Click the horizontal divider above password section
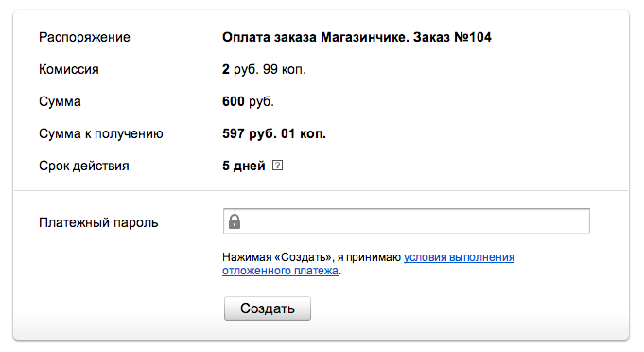The height and width of the screenshot is (352, 644). click(x=321, y=190)
